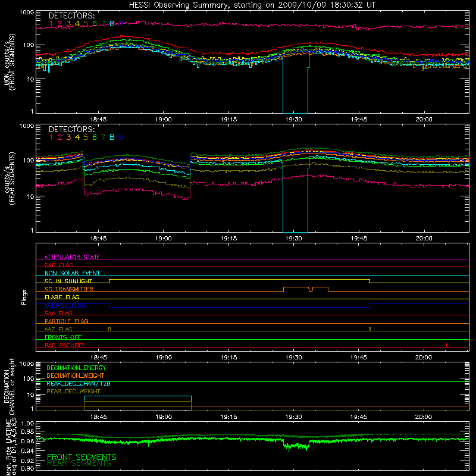
Task: Click 19:30 tick under the front segments plot
Action: (293, 120)
